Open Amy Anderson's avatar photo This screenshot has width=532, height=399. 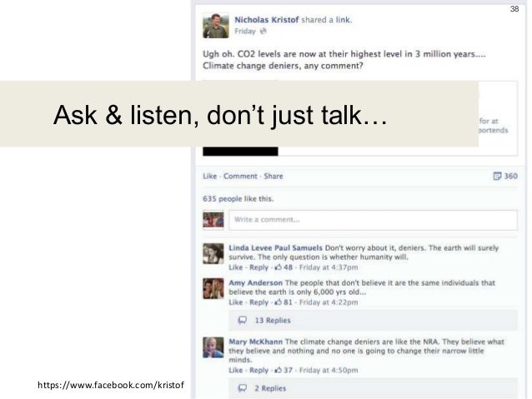213,288
